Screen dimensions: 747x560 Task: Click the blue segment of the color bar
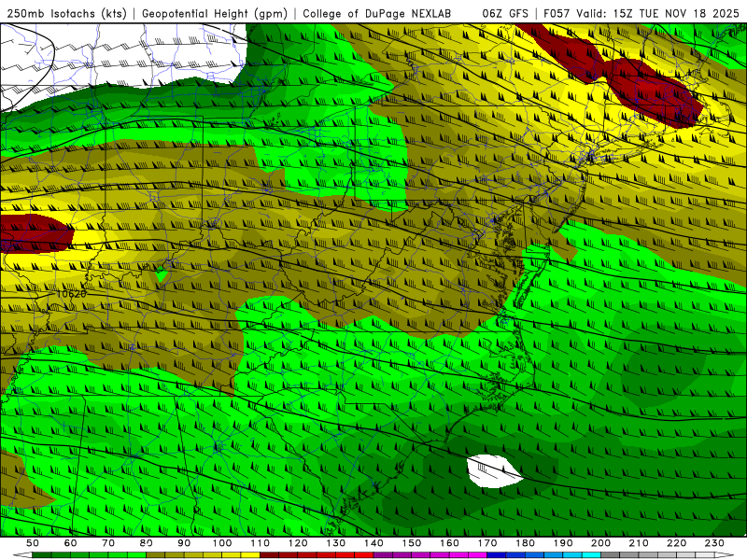click(x=543, y=555)
